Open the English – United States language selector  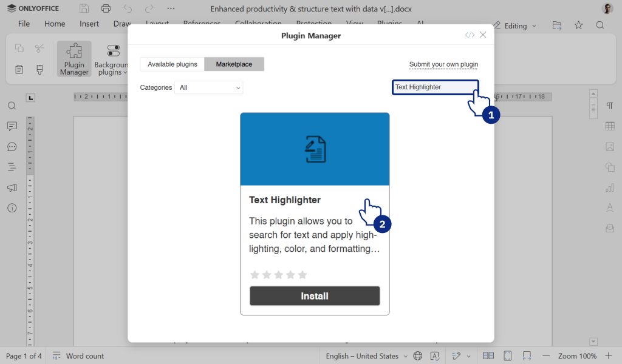(x=363, y=356)
